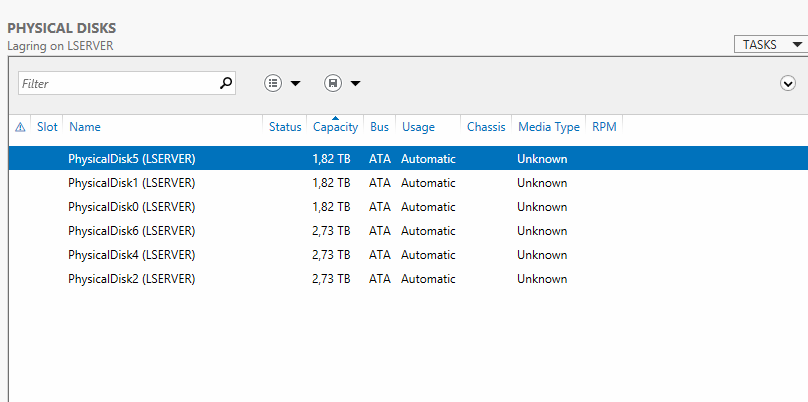Click the RPM column header

(604, 127)
